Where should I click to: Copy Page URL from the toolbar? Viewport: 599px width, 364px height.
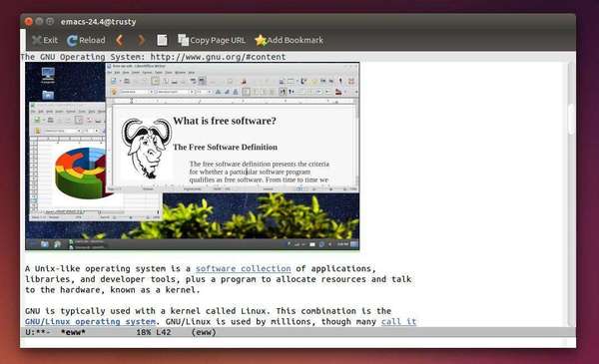click(212, 40)
